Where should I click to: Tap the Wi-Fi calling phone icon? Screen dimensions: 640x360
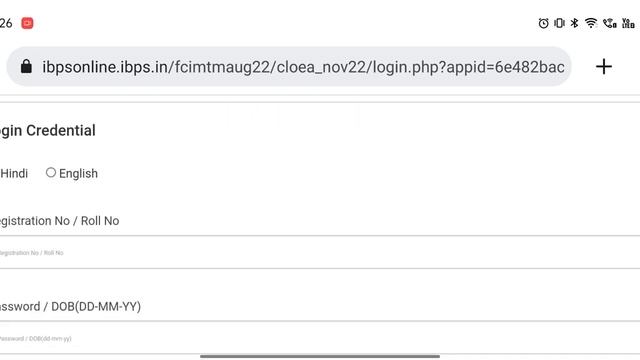(609, 23)
